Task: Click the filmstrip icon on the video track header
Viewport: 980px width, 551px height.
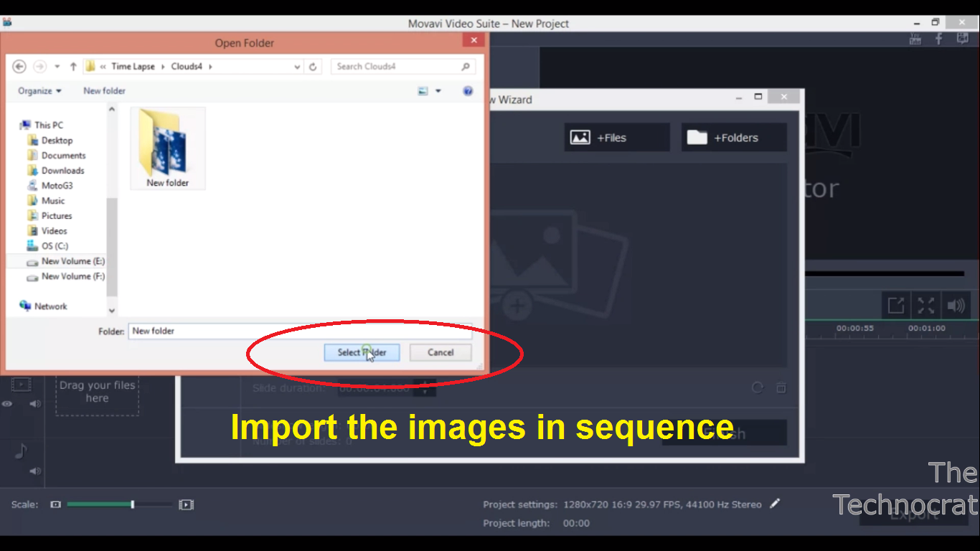Action: click(22, 385)
